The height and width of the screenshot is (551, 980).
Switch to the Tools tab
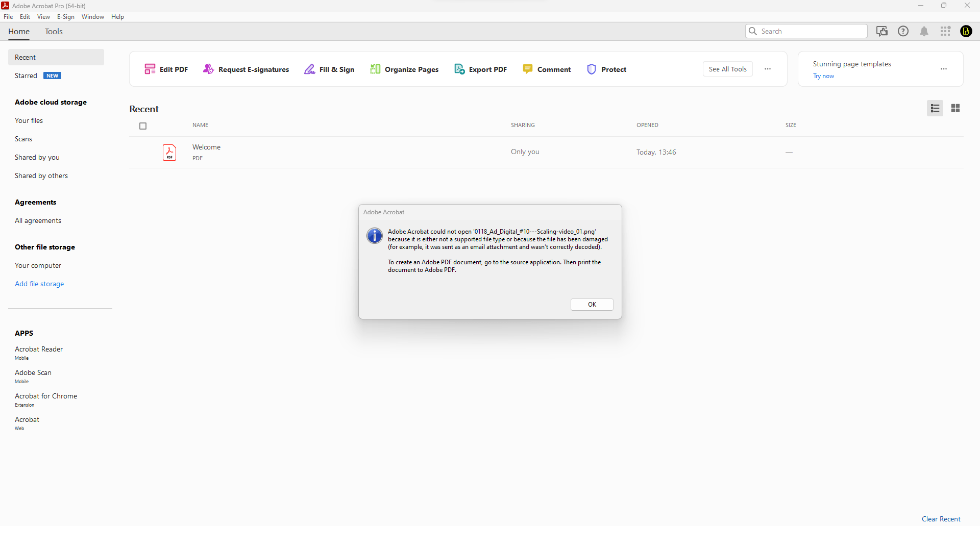tap(54, 32)
